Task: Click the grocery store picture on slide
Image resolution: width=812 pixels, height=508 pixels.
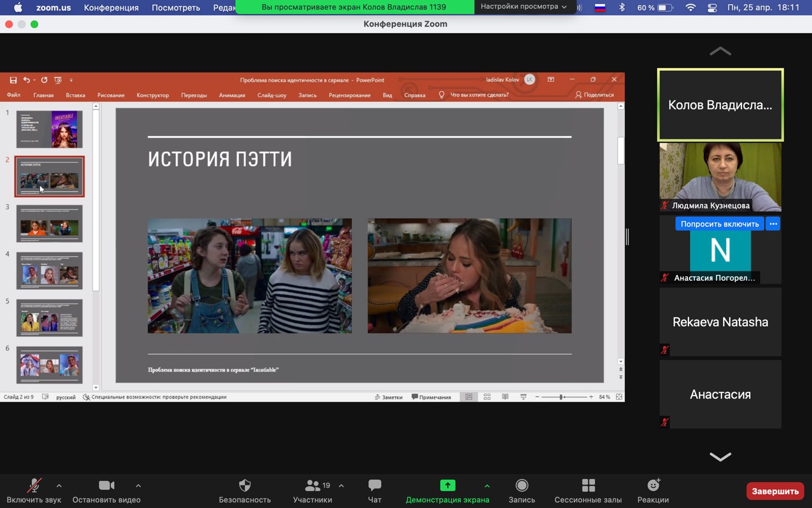Action: [249, 275]
